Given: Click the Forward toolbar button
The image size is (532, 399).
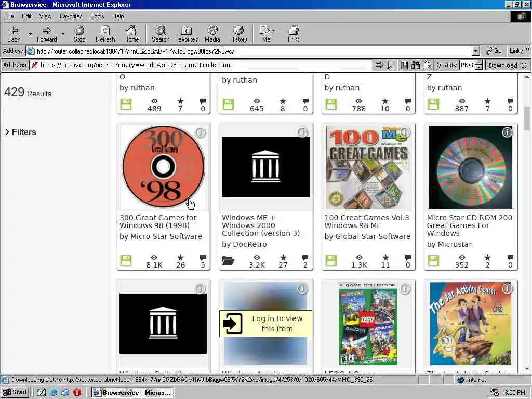Looking at the screenshot, I should [x=47, y=34].
